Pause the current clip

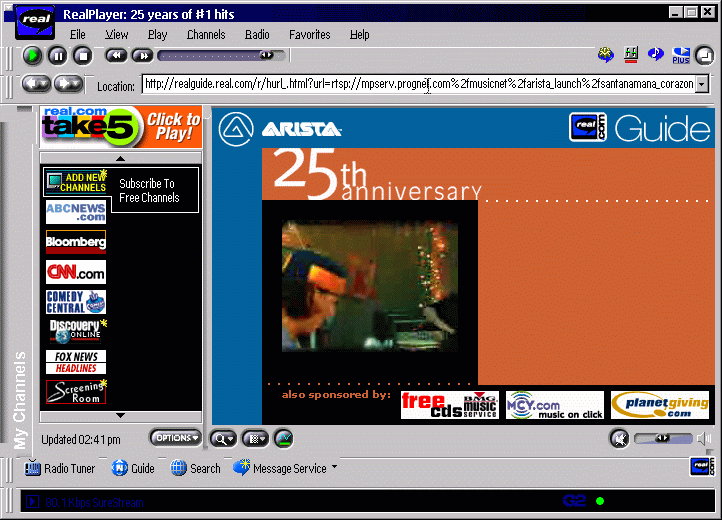58,56
